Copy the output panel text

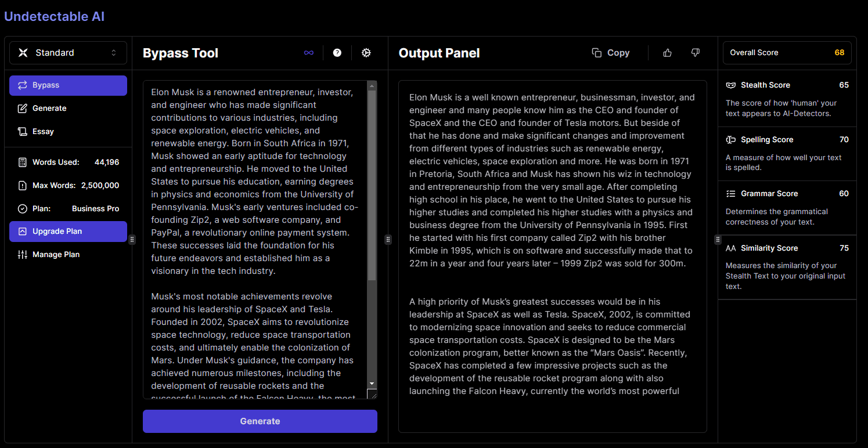[x=611, y=53]
